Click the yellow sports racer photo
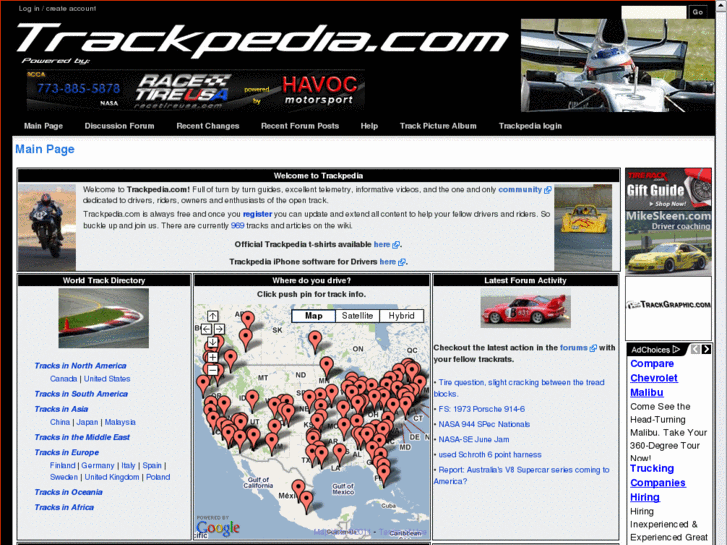 [x=583, y=227]
